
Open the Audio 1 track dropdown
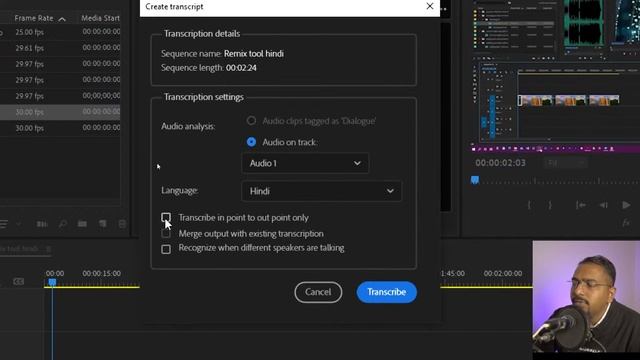tap(305, 163)
